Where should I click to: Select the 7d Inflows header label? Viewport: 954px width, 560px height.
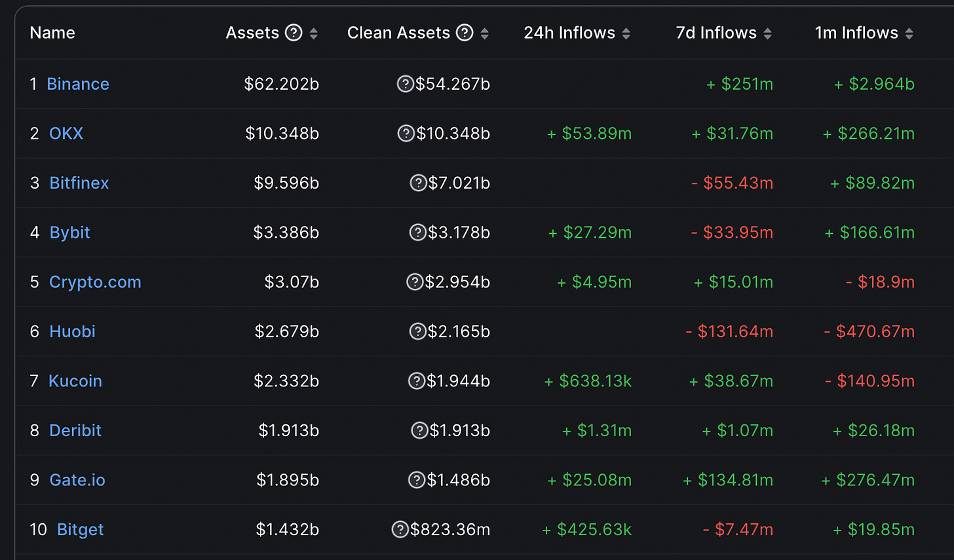tap(716, 33)
